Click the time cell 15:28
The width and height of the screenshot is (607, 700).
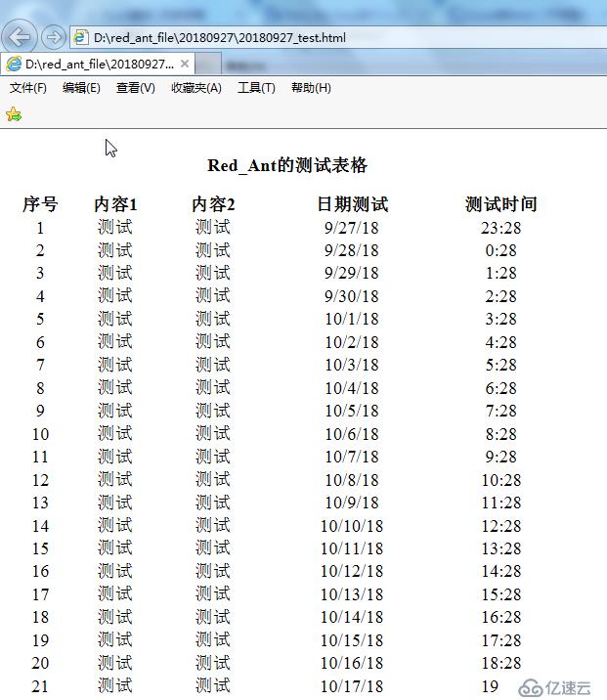pos(500,594)
